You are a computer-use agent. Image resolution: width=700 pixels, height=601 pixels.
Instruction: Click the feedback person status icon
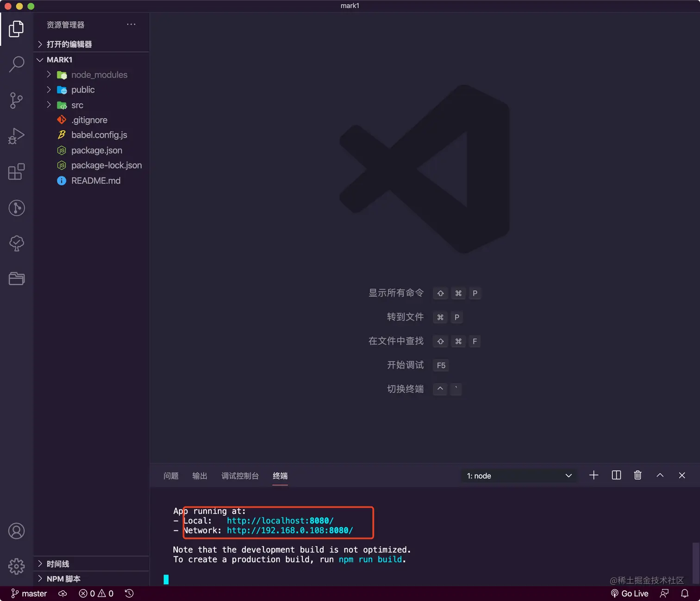coord(664,594)
